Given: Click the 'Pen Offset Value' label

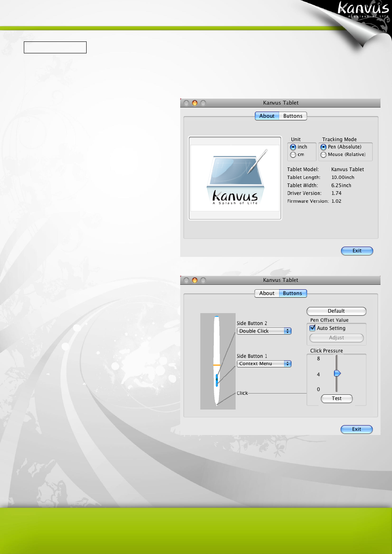Looking at the screenshot, I should click(x=330, y=320).
